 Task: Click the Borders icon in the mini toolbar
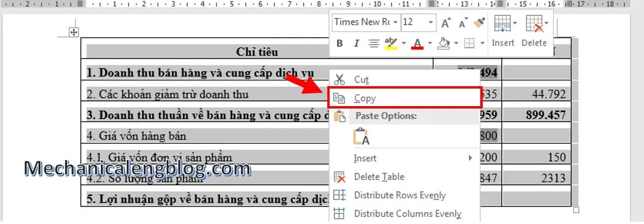(x=469, y=43)
